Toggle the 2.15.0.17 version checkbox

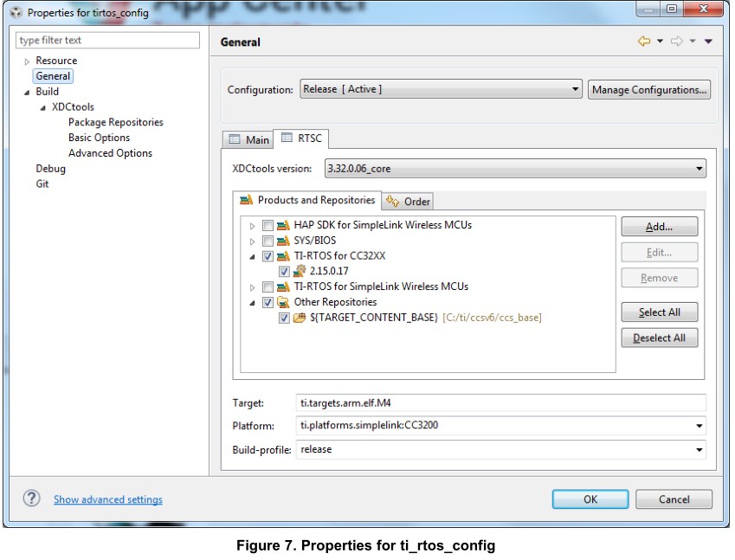284,271
